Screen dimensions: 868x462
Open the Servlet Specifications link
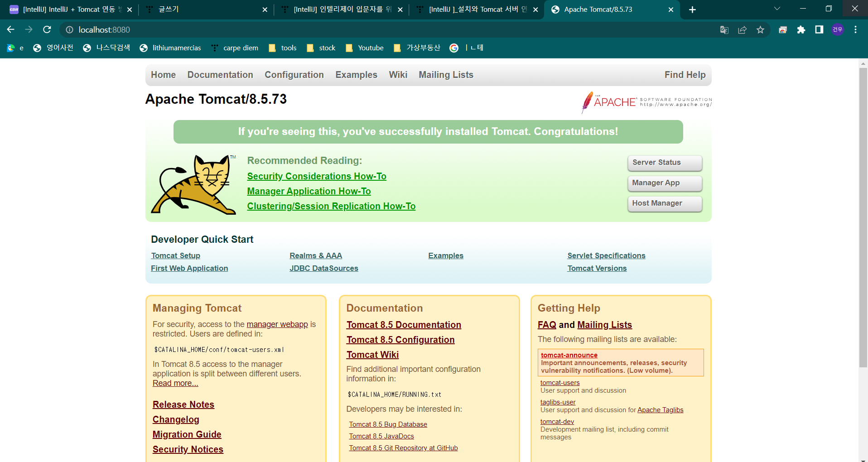(606, 255)
